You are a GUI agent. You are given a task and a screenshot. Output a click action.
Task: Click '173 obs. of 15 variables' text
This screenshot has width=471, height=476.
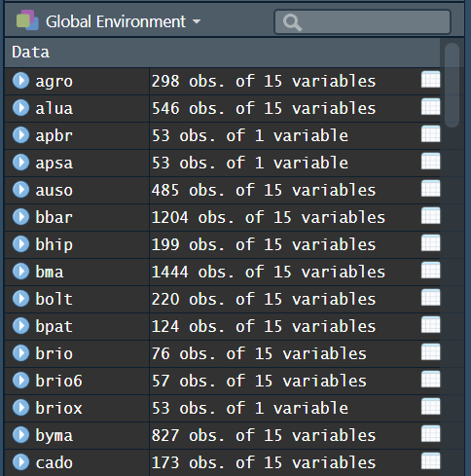point(264,462)
